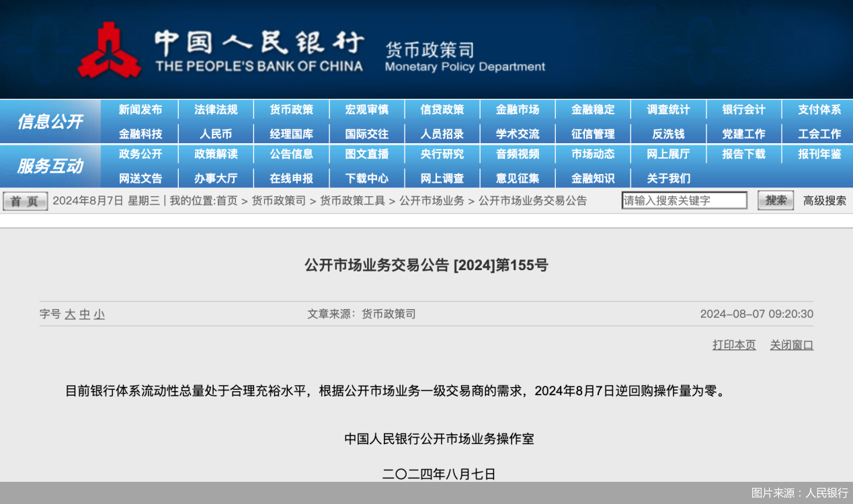Go to 公告信息 section
853x504 pixels.
pyautogui.click(x=291, y=154)
